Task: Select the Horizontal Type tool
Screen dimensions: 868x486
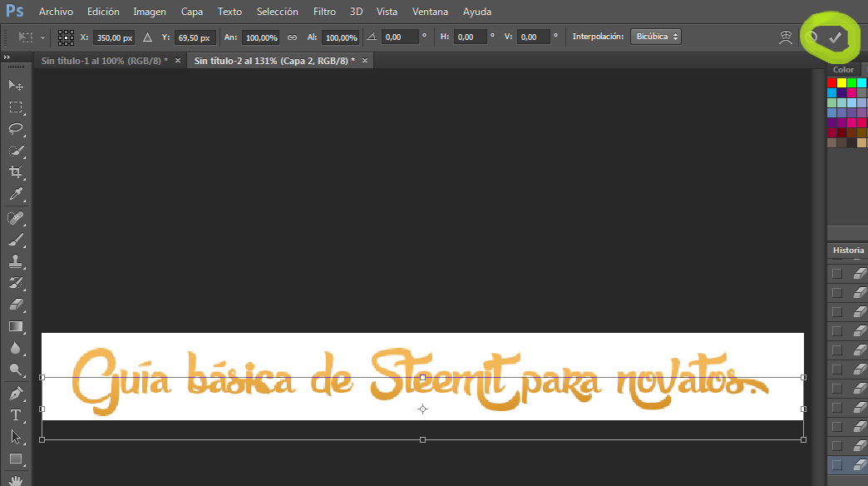Action: [x=16, y=415]
